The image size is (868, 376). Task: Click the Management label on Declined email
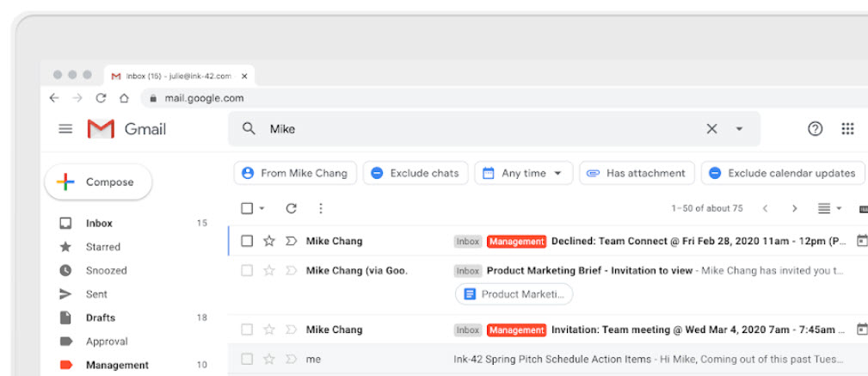(516, 242)
